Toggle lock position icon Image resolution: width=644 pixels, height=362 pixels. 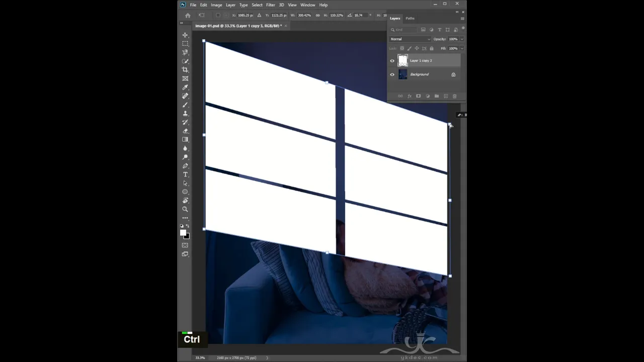click(x=417, y=48)
